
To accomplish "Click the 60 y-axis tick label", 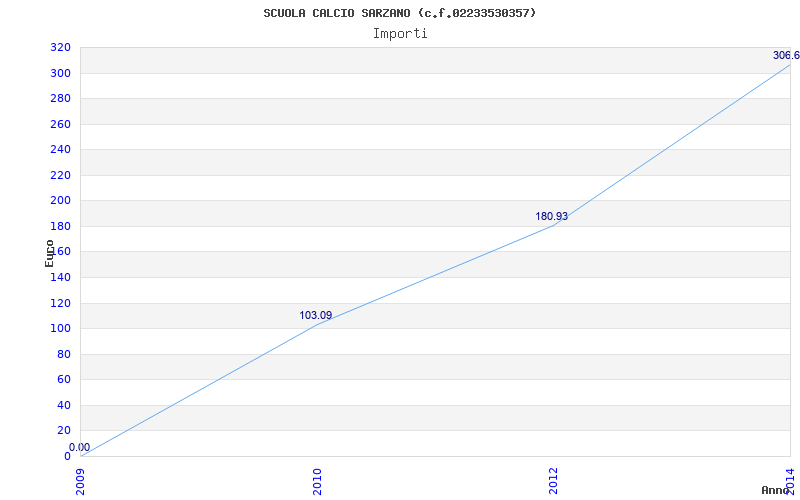I will (64, 380).
